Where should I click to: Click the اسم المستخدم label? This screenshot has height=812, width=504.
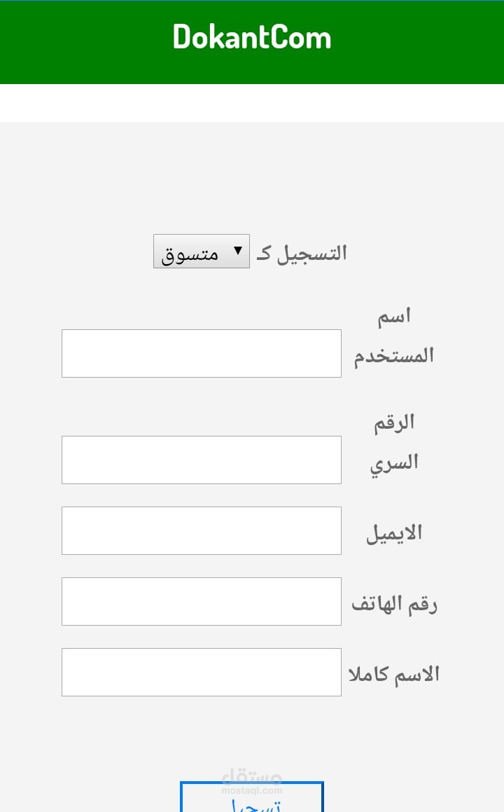(x=393, y=336)
